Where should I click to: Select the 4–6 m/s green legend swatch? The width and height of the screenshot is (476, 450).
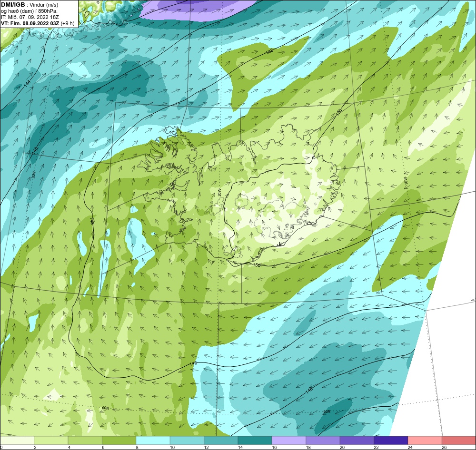pyautogui.click(x=85, y=440)
